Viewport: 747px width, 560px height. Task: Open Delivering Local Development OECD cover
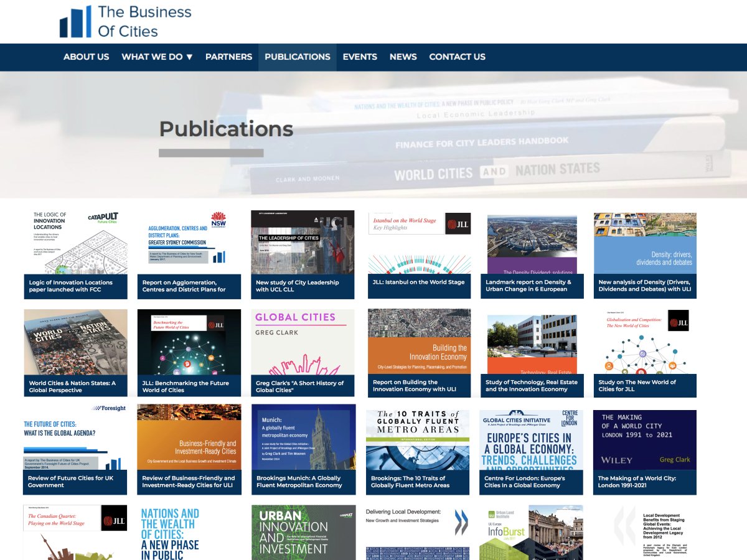coord(418,533)
